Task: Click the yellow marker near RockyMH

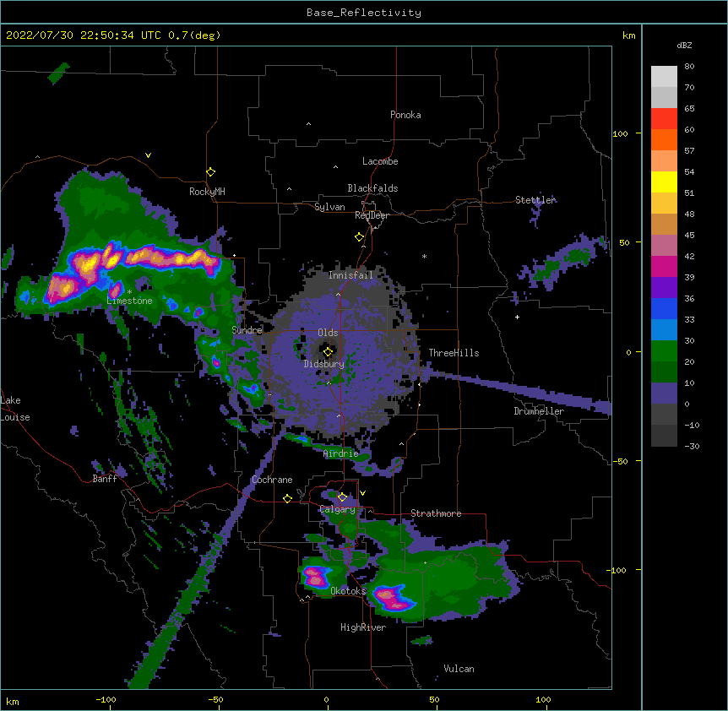Action: pyautogui.click(x=210, y=171)
